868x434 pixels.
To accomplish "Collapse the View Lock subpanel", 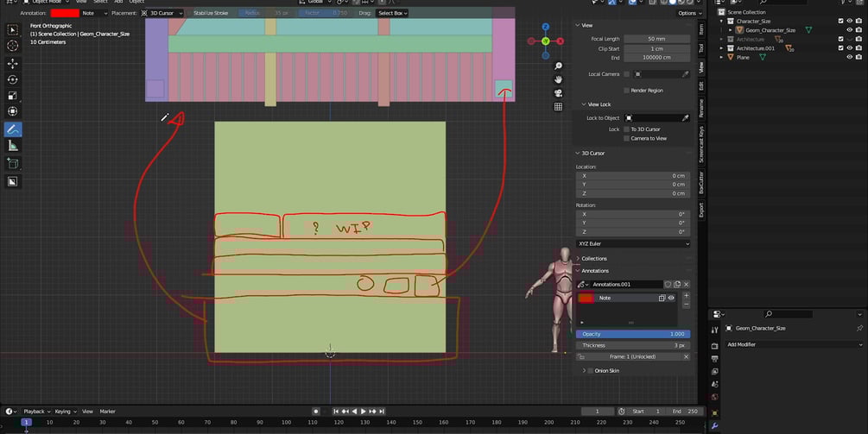I will (x=584, y=104).
